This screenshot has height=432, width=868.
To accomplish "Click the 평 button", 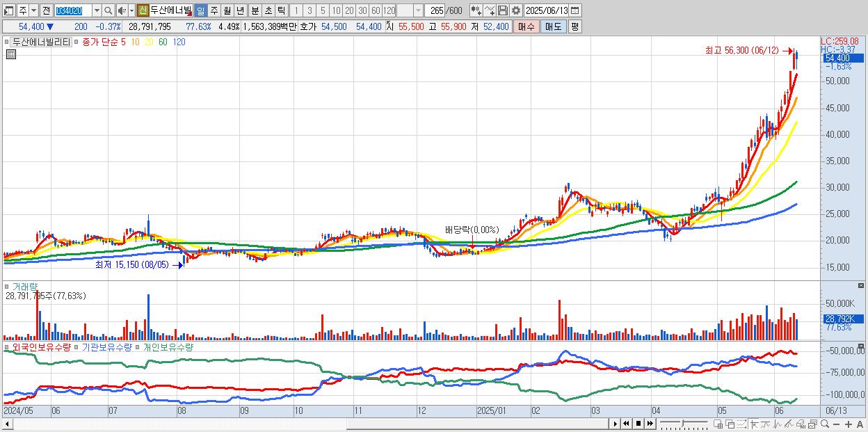I will [575, 26].
